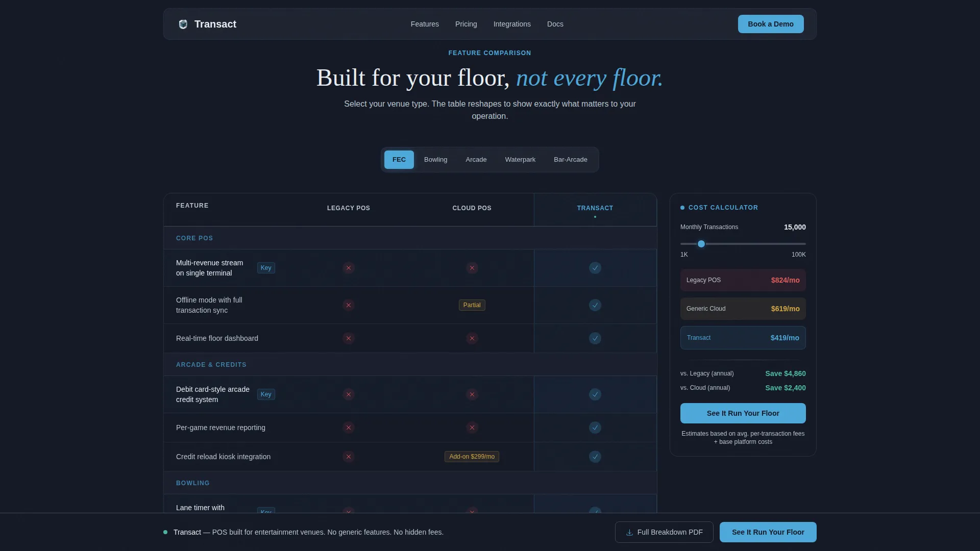Screen dimensions: 980x551
Task: Click Legacy POS cross for Real-time floor dashboard
Action: tap(349, 338)
